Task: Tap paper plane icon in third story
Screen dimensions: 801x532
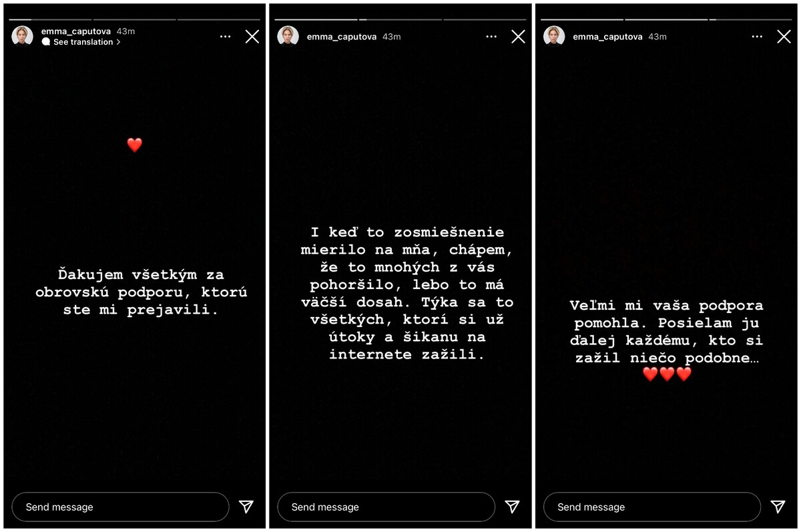Action: (778, 507)
